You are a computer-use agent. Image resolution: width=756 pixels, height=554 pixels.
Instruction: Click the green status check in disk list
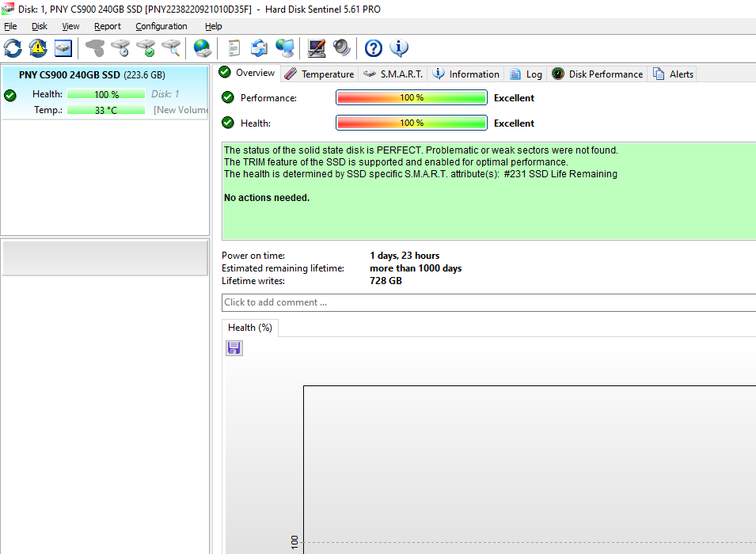coord(10,96)
